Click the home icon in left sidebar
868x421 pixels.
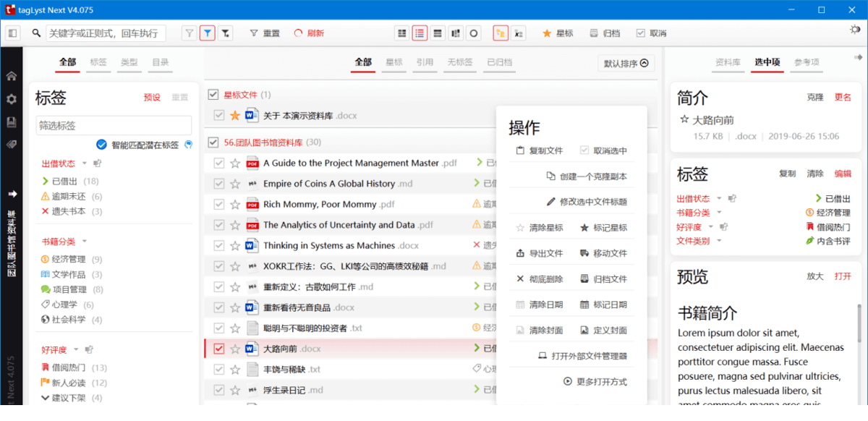point(12,76)
